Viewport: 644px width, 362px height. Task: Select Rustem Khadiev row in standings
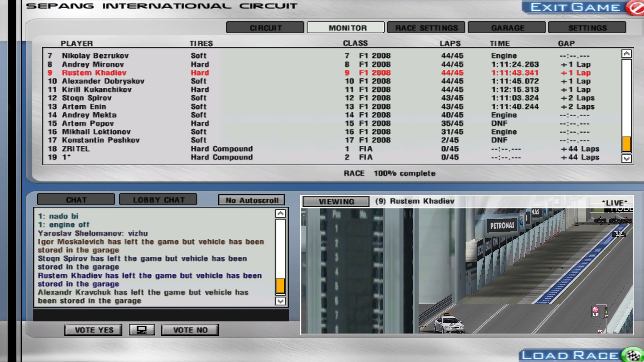pyautogui.click(x=94, y=73)
